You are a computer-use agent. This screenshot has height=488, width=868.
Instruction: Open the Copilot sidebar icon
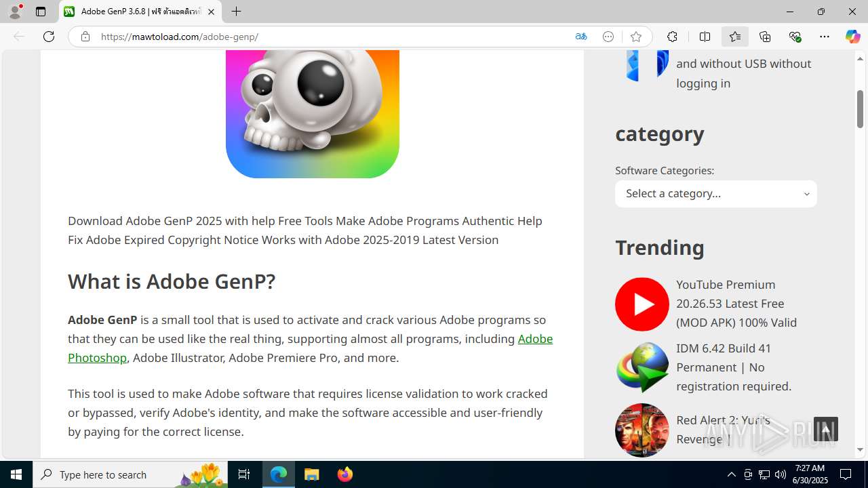[852, 37]
